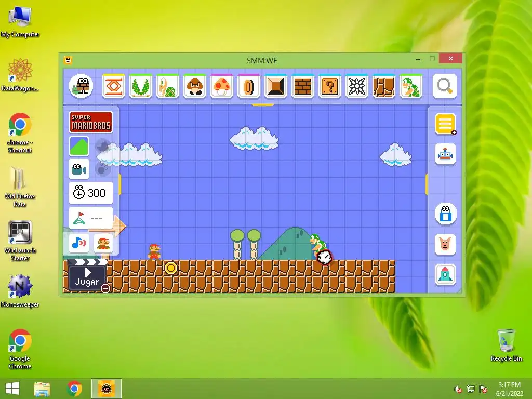Click the gold coin on the ground
Image resolution: width=532 pixels, height=399 pixels.
[170, 268]
